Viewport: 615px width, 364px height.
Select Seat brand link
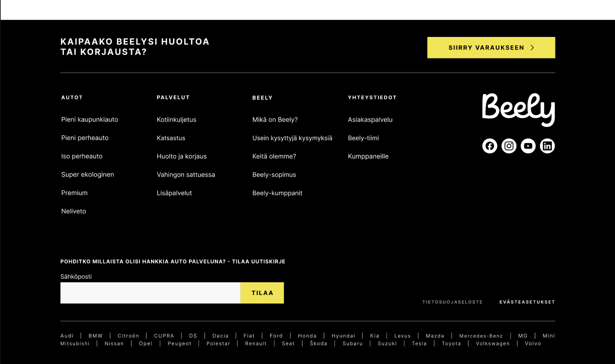tap(288, 343)
